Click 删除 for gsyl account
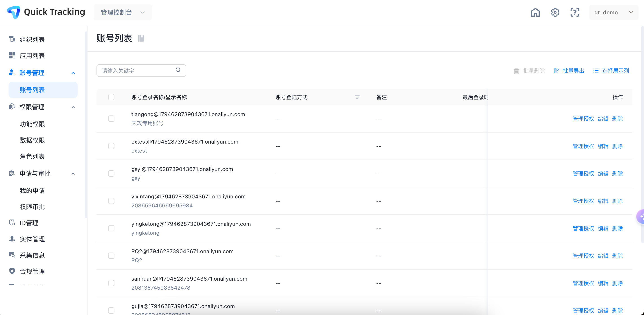The image size is (644, 315). 617,173
